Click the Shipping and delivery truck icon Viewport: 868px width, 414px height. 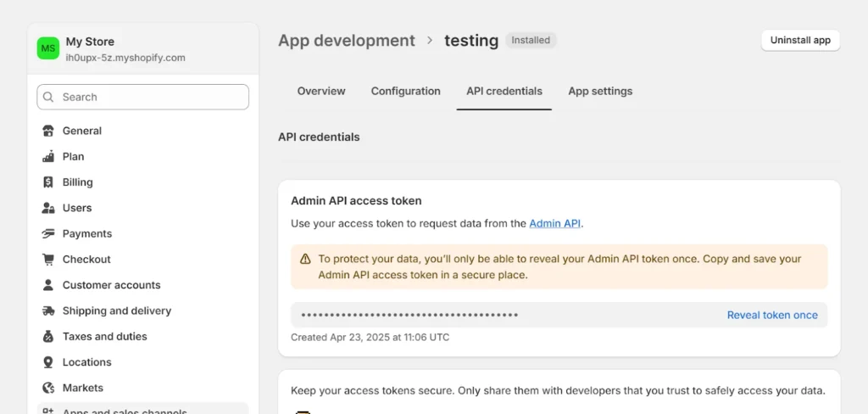pyautogui.click(x=48, y=310)
